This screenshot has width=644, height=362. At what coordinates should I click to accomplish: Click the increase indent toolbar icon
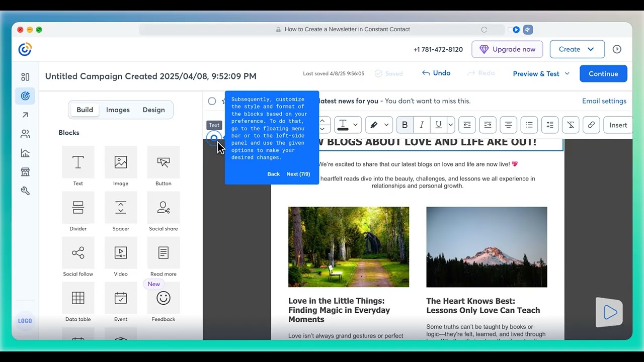pos(488,125)
